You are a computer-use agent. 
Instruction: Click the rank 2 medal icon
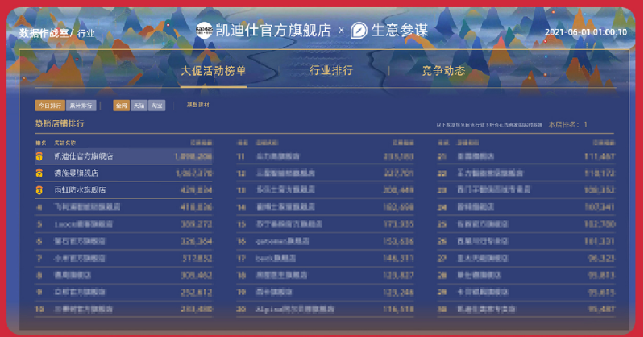(x=38, y=173)
